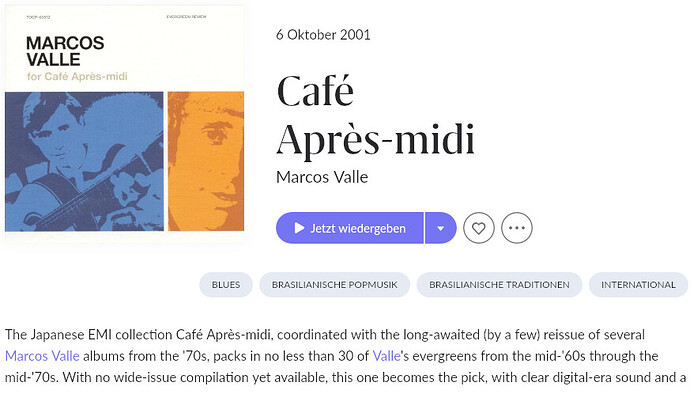Click the orange face panel on the album cover
The image size is (690, 408).
(206, 161)
